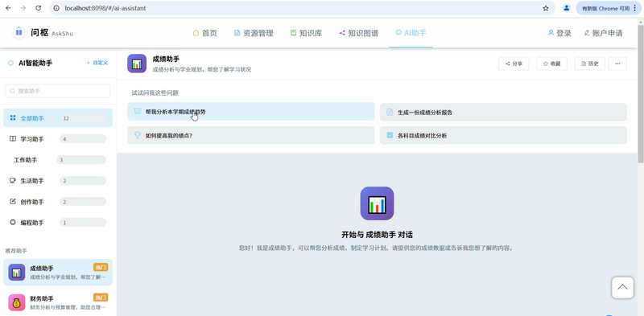Open the 账户申请 link

(603, 33)
